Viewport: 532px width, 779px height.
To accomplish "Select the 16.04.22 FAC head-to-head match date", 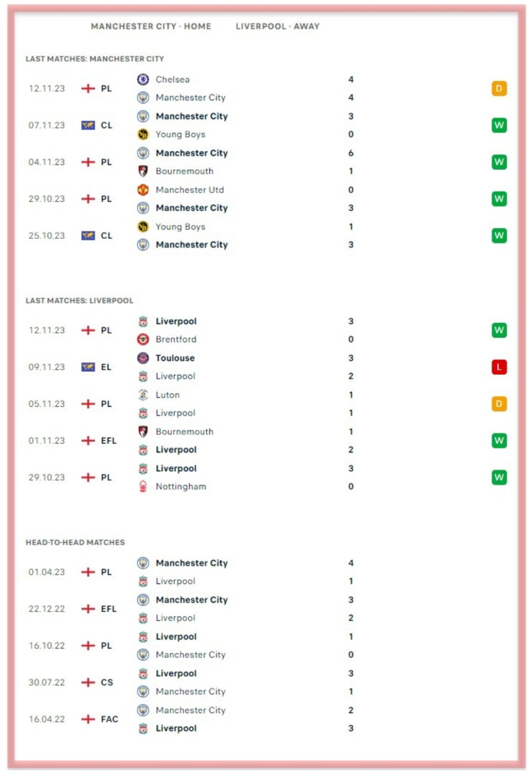I will (47, 719).
